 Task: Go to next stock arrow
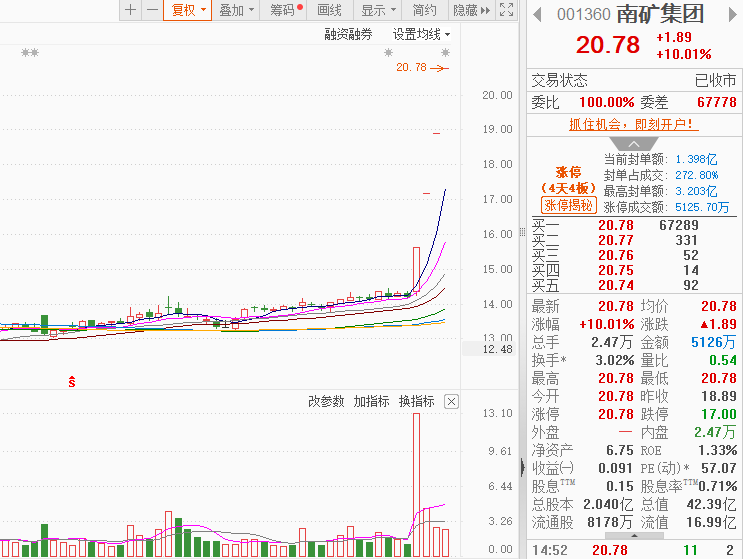click(733, 15)
